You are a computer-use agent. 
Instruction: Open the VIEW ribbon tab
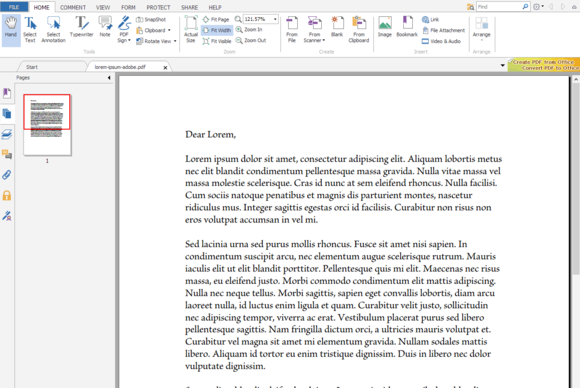click(103, 7)
